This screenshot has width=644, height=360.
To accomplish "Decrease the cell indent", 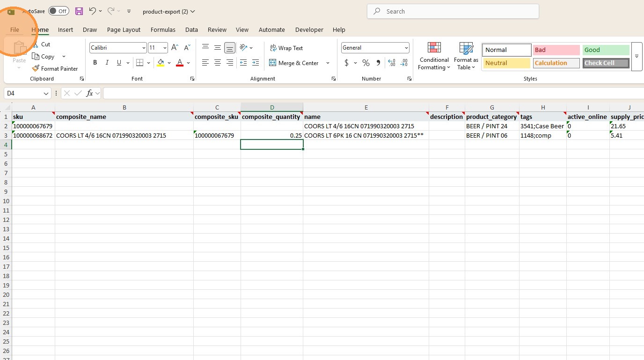I will click(x=243, y=63).
